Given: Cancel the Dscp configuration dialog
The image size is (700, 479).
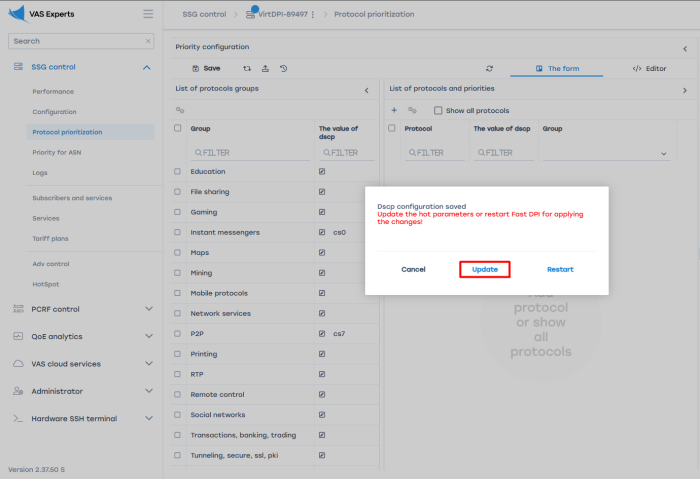Looking at the screenshot, I should (x=413, y=269).
